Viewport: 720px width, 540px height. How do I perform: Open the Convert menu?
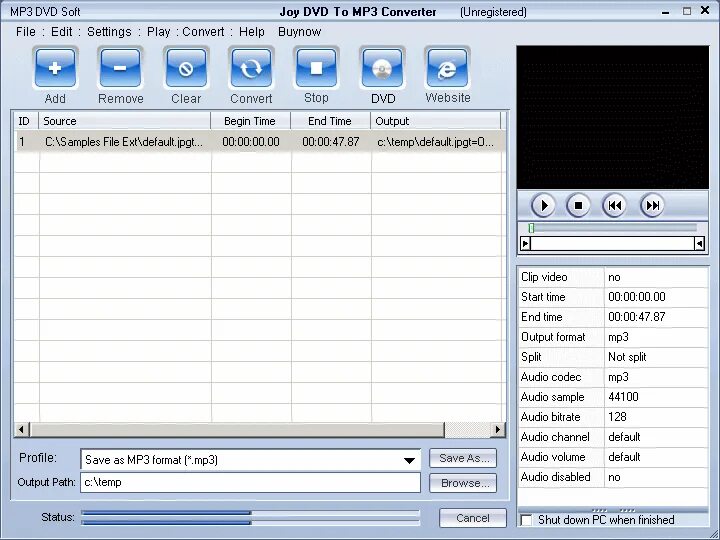tap(203, 32)
